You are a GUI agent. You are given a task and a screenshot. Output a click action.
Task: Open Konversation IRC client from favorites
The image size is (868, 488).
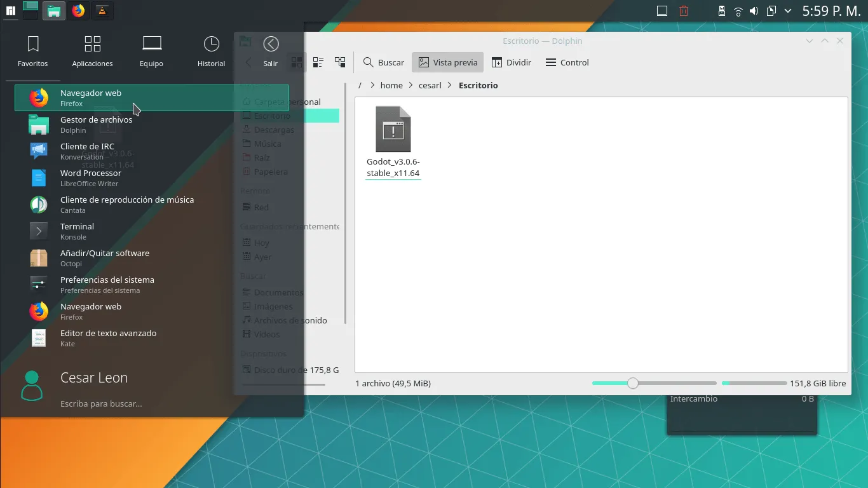point(152,151)
